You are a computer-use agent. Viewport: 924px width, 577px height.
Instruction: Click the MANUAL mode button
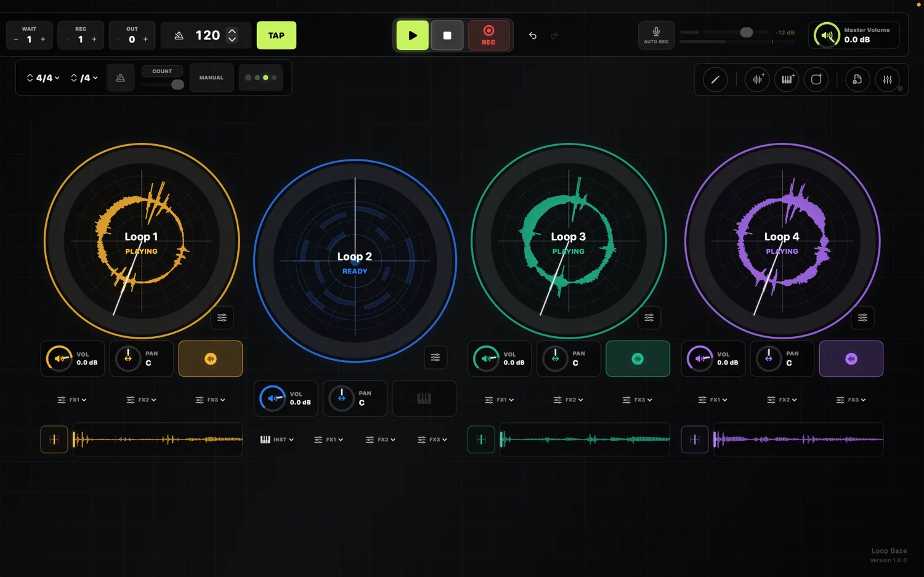211,78
